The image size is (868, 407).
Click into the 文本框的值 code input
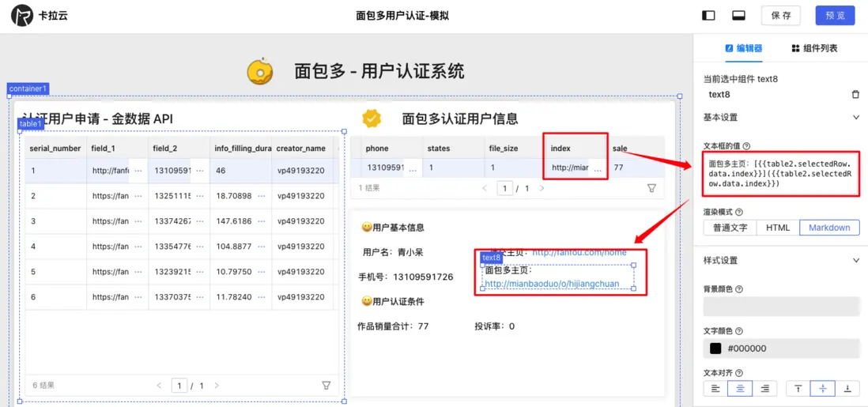point(781,173)
